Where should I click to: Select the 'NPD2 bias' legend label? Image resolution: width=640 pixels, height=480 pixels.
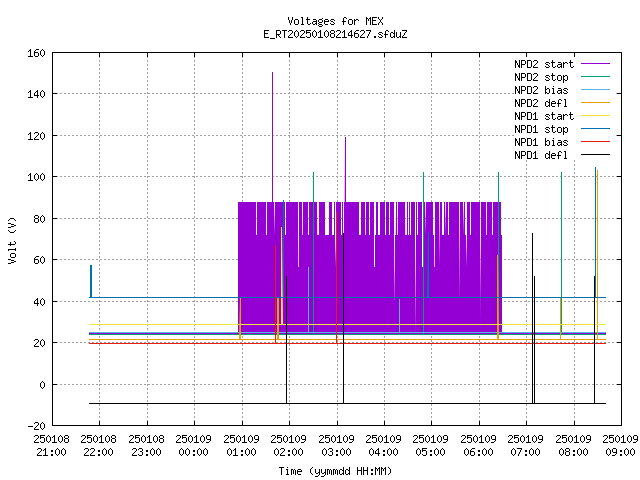[x=541, y=90]
